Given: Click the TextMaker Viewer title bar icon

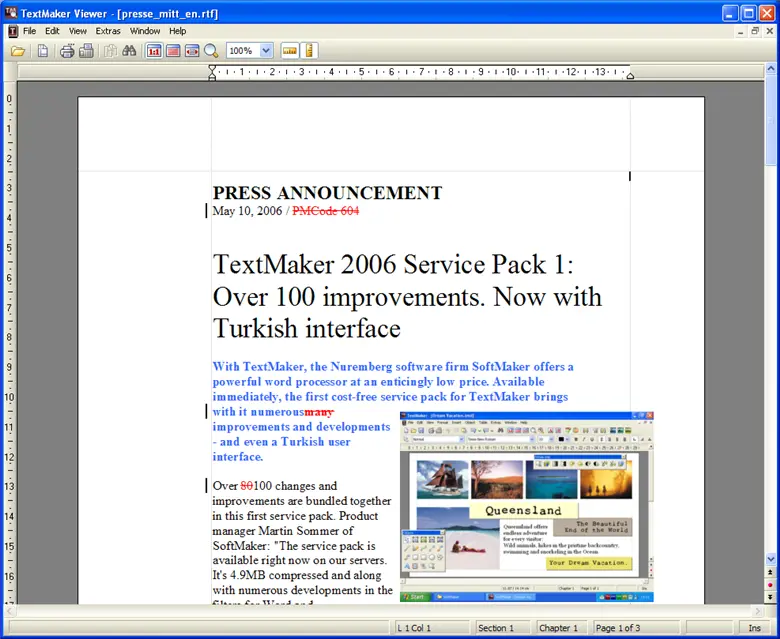Looking at the screenshot, I should [x=11, y=13].
